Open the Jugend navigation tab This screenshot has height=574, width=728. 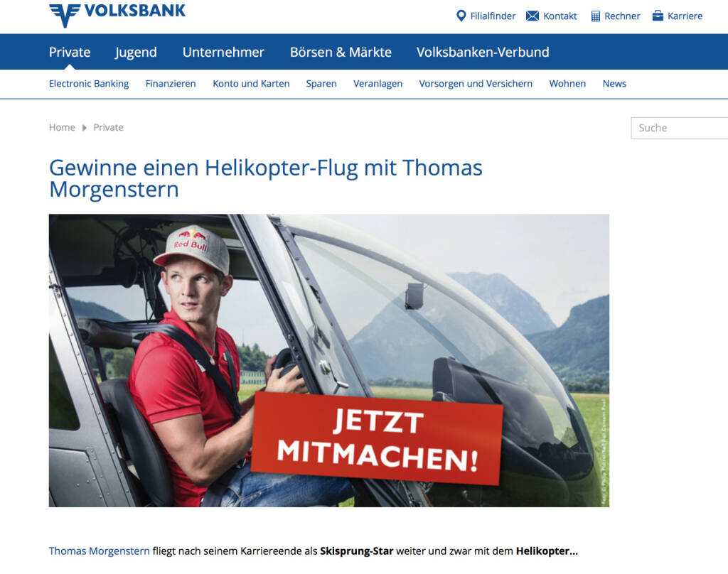tap(136, 53)
